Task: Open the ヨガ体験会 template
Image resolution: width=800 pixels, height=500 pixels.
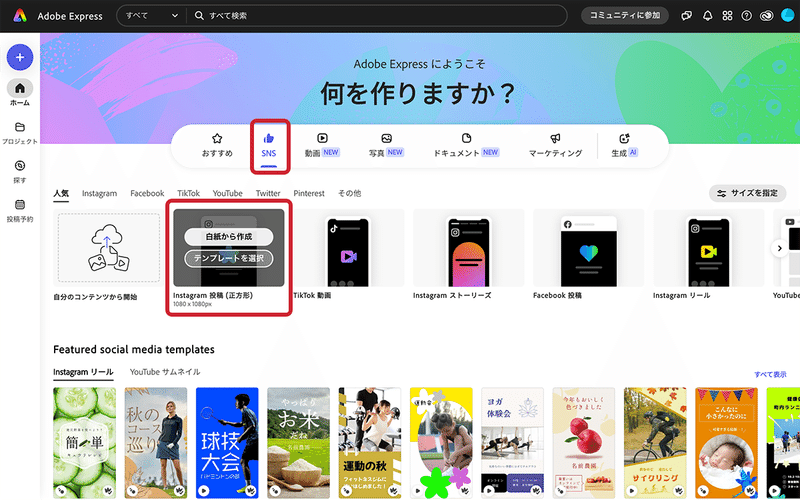Action: click(x=512, y=443)
